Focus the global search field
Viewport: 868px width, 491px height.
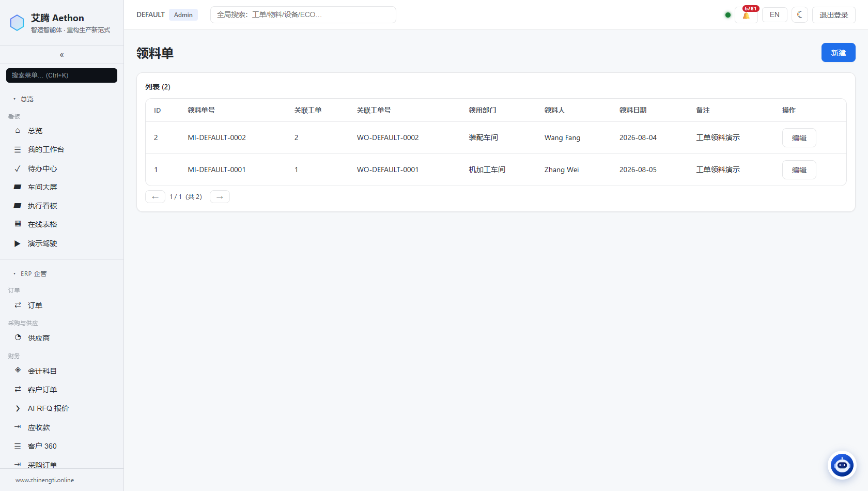tap(303, 14)
